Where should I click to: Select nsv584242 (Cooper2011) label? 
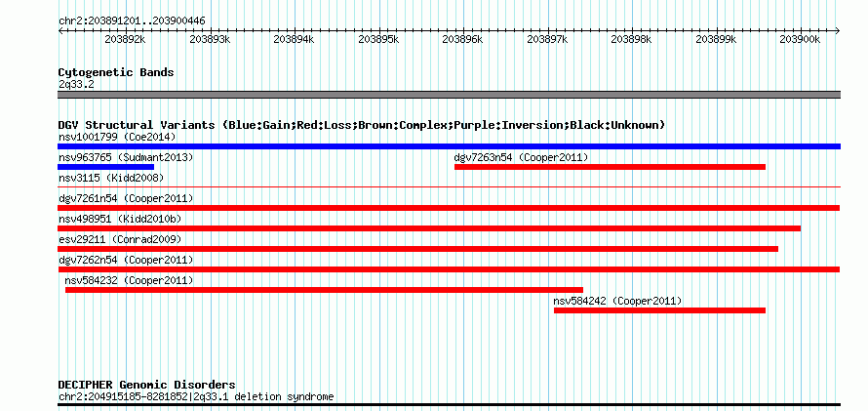617,301
